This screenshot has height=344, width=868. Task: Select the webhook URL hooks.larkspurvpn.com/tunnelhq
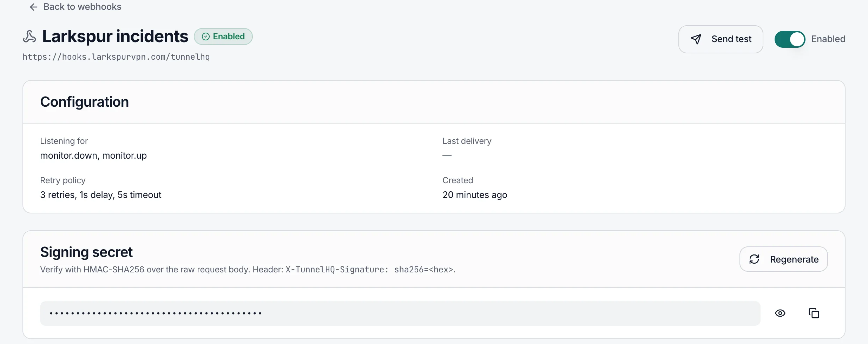tap(116, 57)
